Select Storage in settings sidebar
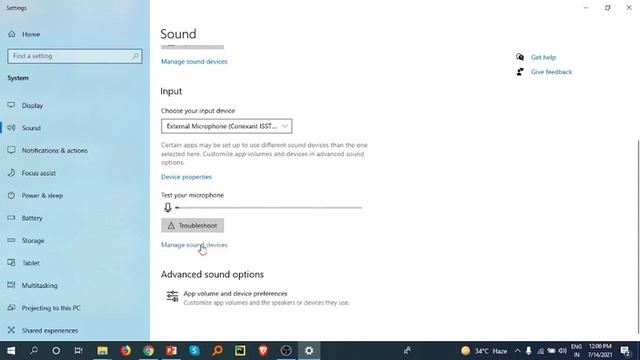The width and height of the screenshot is (640, 360). click(33, 240)
